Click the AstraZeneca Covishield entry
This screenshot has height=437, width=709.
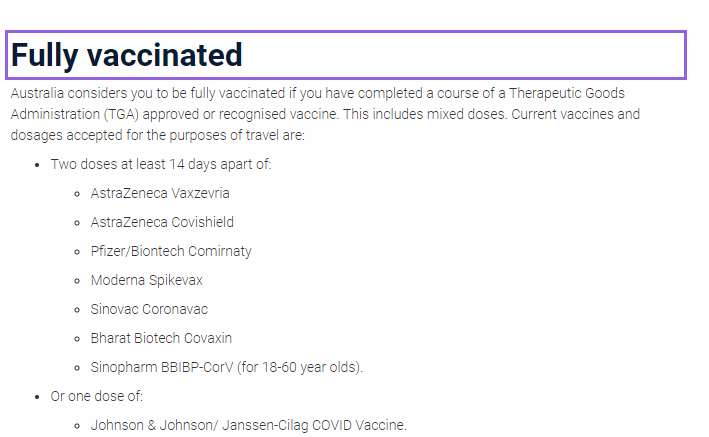click(162, 222)
